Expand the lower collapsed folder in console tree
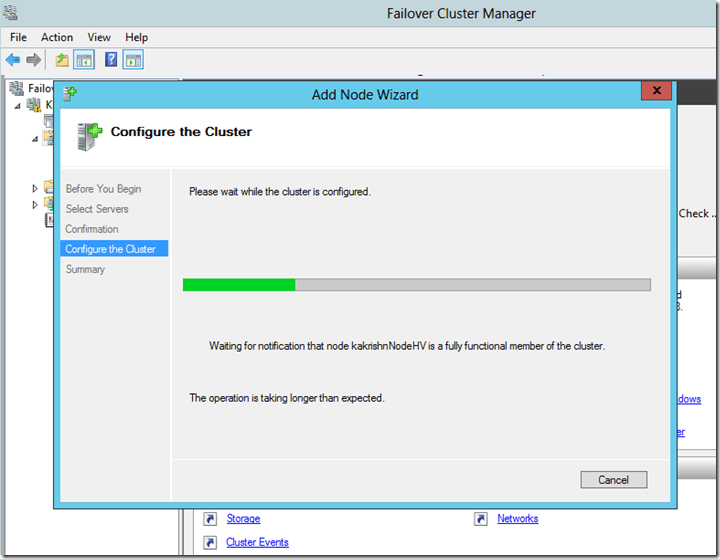 [36, 204]
